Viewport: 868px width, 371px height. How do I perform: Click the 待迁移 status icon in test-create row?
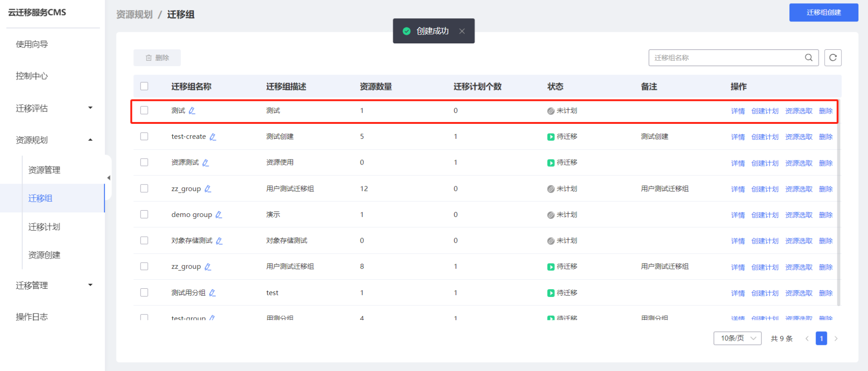[x=551, y=137]
